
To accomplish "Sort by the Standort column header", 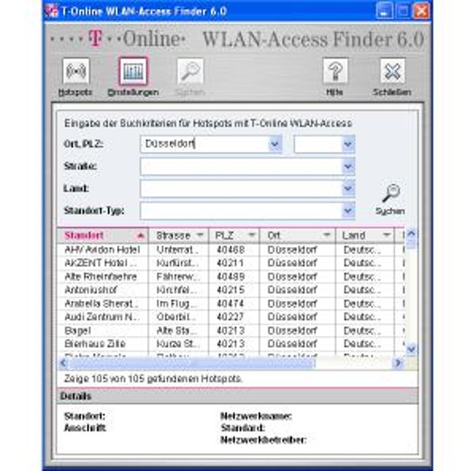I will 103,235.
